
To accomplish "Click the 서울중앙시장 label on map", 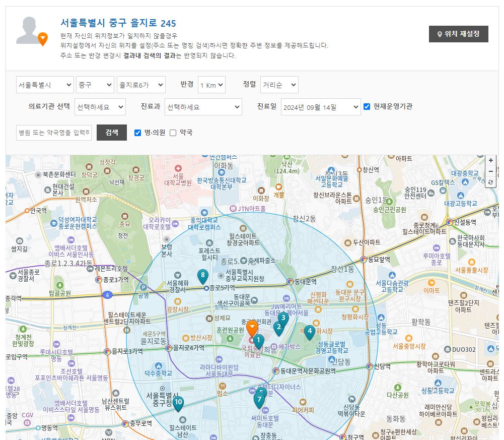I will click(x=409, y=346).
